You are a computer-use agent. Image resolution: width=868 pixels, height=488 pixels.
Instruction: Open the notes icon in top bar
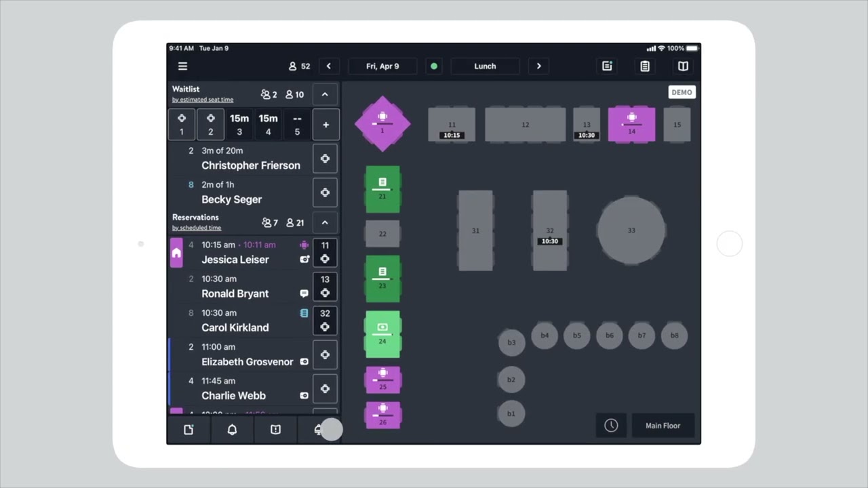(607, 66)
